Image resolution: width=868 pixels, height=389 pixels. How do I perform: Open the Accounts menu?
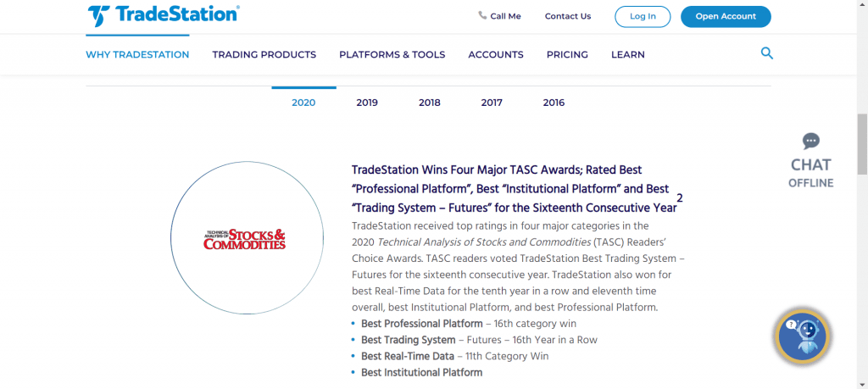496,55
